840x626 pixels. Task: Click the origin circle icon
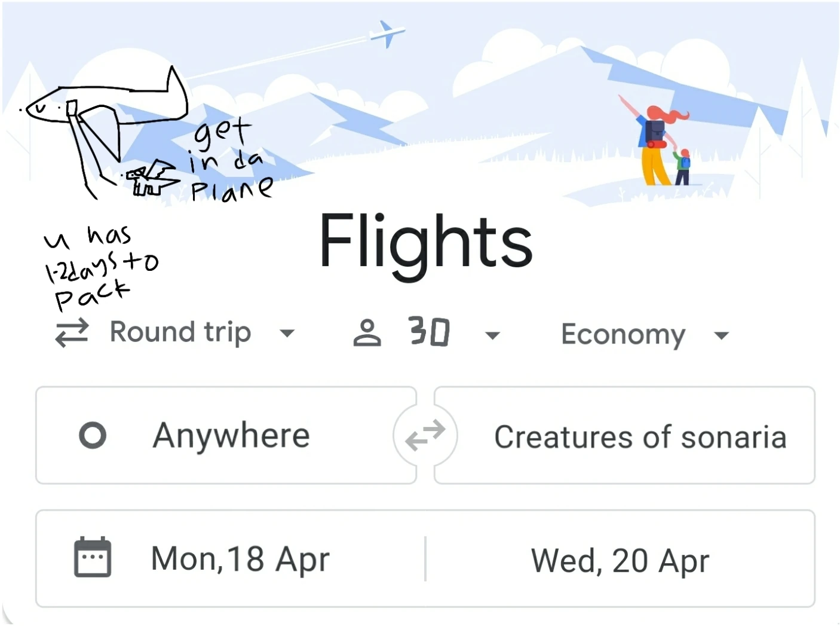pos(93,435)
